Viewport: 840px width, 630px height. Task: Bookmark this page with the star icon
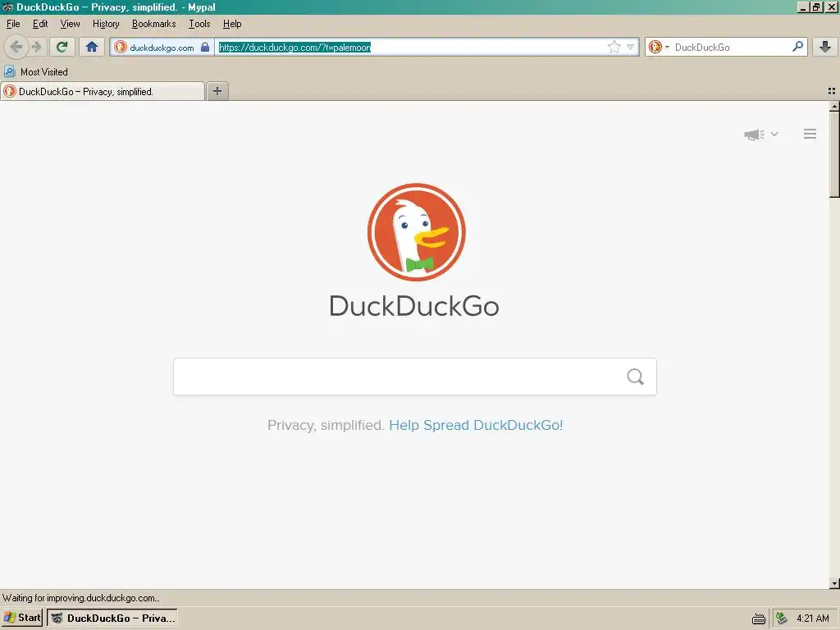(614, 47)
